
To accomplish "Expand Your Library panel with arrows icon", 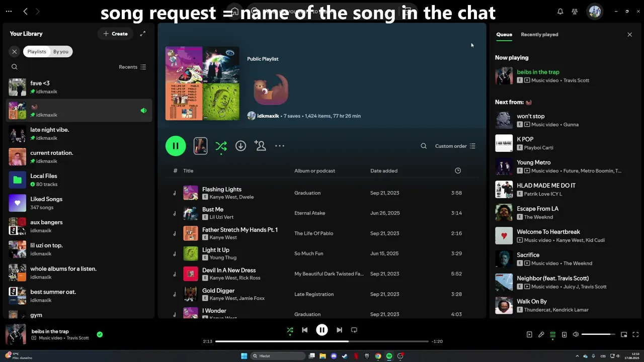I will click(143, 34).
